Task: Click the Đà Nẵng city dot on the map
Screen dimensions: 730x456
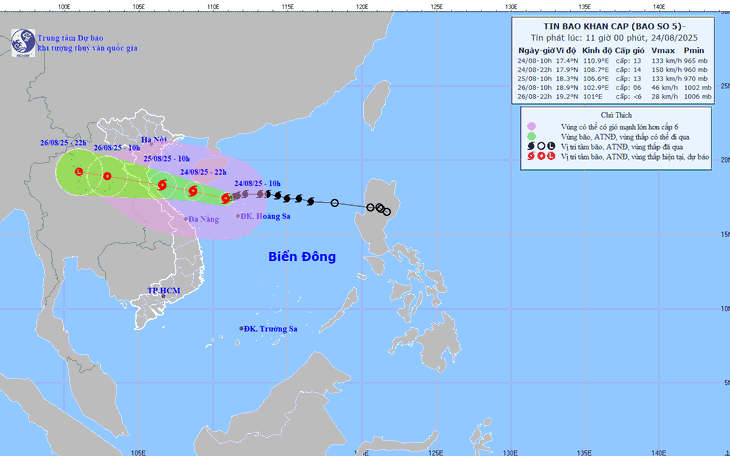Action: pos(185,219)
